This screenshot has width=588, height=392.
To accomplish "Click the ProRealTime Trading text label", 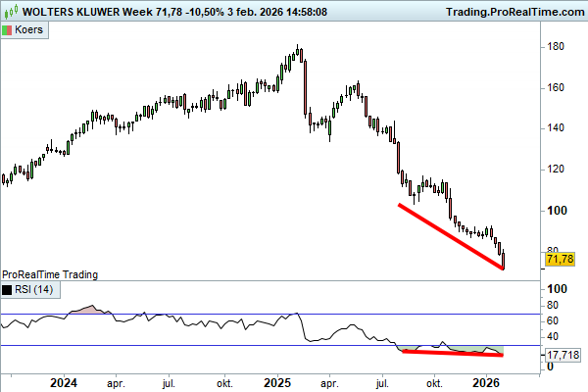I will click(x=50, y=275).
